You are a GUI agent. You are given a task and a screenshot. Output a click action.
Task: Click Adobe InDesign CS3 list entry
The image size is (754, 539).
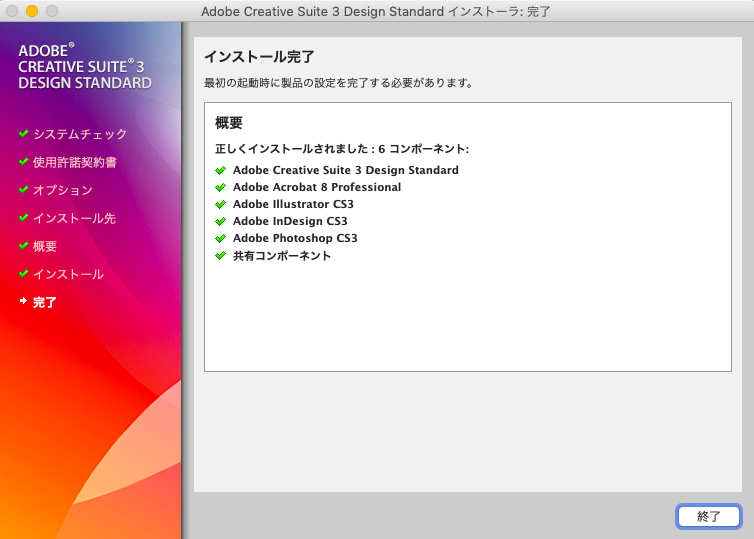[x=290, y=221]
